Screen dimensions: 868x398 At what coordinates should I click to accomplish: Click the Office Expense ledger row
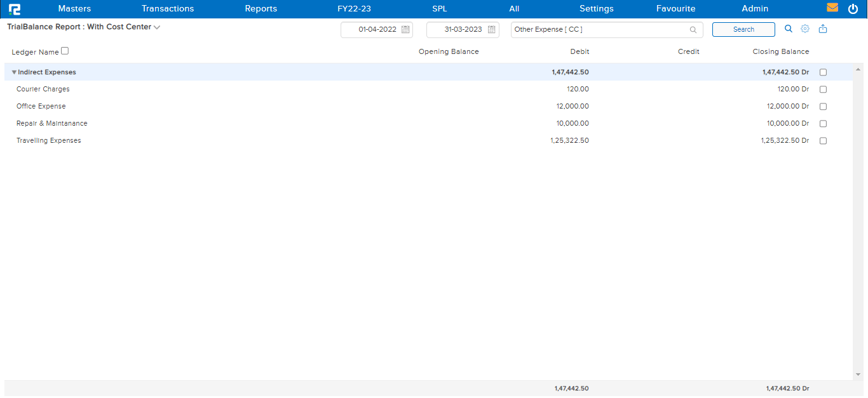(x=41, y=107)
